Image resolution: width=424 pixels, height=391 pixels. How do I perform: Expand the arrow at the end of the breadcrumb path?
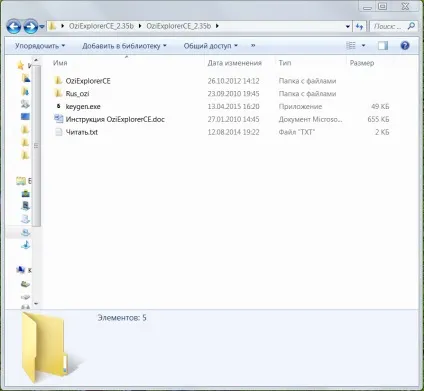tap(217, 26)
